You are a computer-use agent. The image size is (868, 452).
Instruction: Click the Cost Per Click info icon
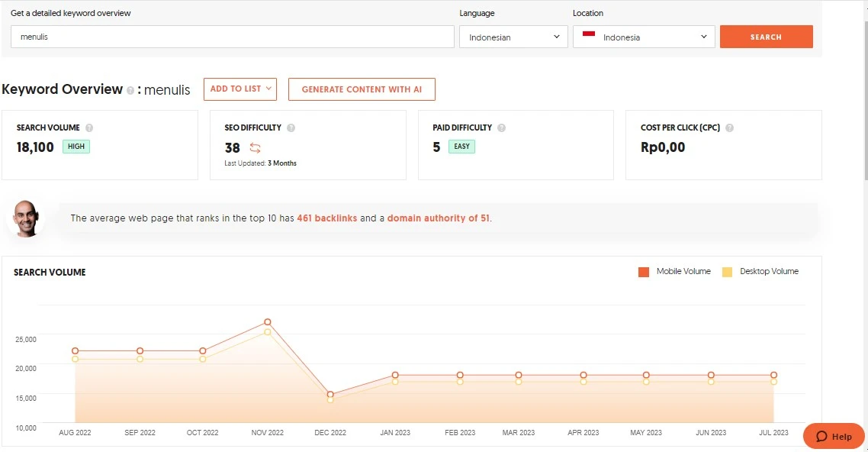[729, 128]
